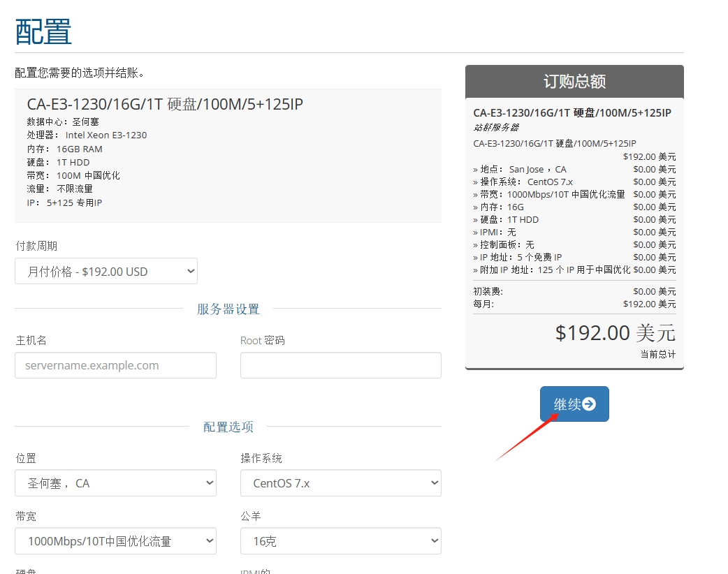
Task: Expand the 带宽 dropdown showing 1000Mbps/10T
Action: 115,541
